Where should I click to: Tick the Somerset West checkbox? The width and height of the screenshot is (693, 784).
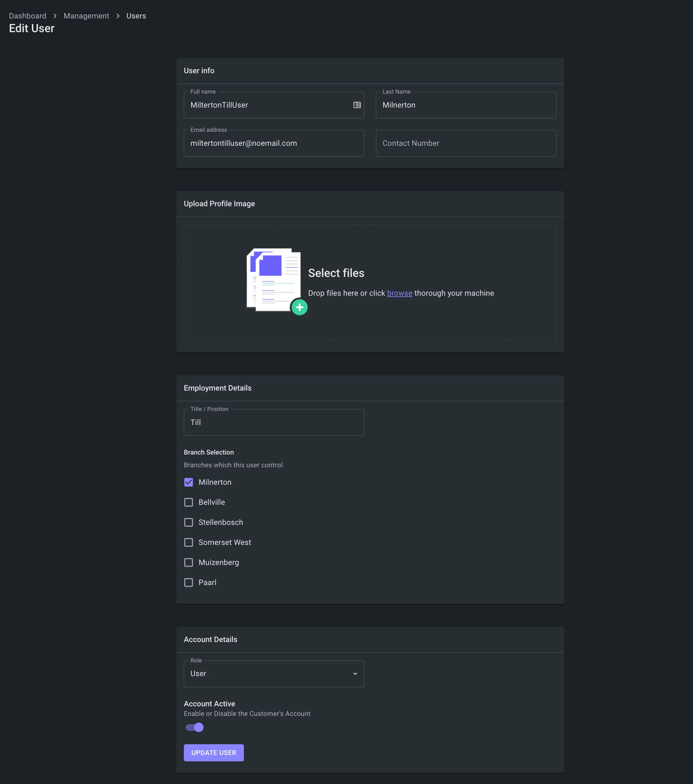[x=189, y=542]
